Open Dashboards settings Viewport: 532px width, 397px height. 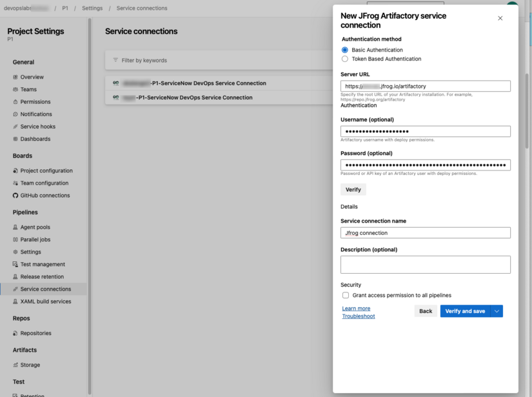pos(35,139)
